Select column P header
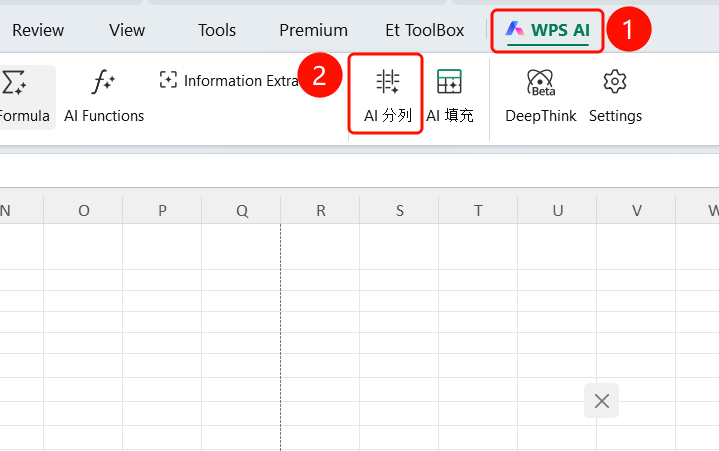The width and height of the screenshot is (719, 451). click(x=162, y=210)
